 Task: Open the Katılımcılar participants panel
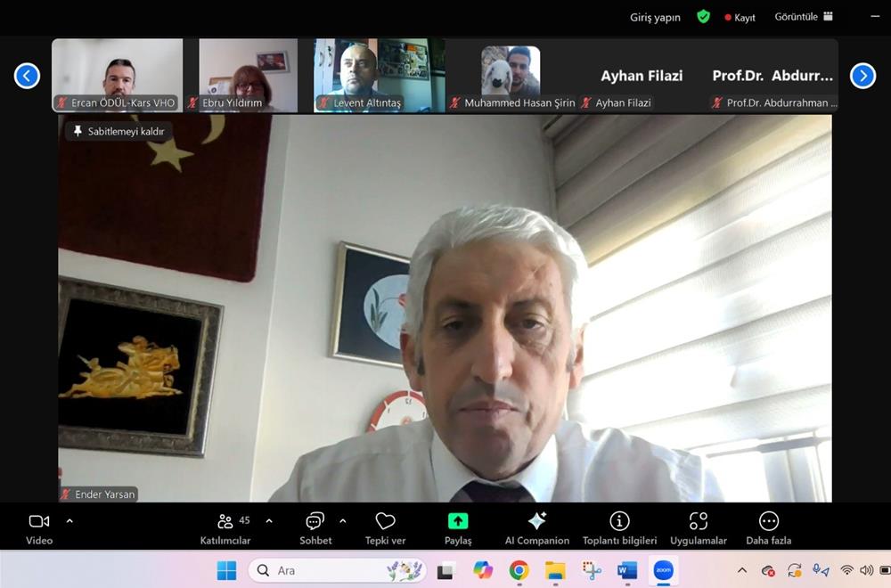coord(225,527)
